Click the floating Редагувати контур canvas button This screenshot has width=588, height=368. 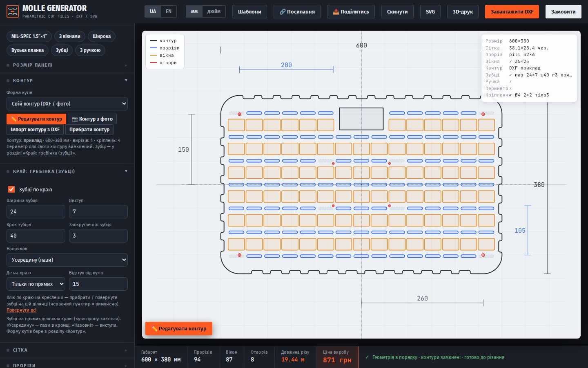click(x=179, y=329)
